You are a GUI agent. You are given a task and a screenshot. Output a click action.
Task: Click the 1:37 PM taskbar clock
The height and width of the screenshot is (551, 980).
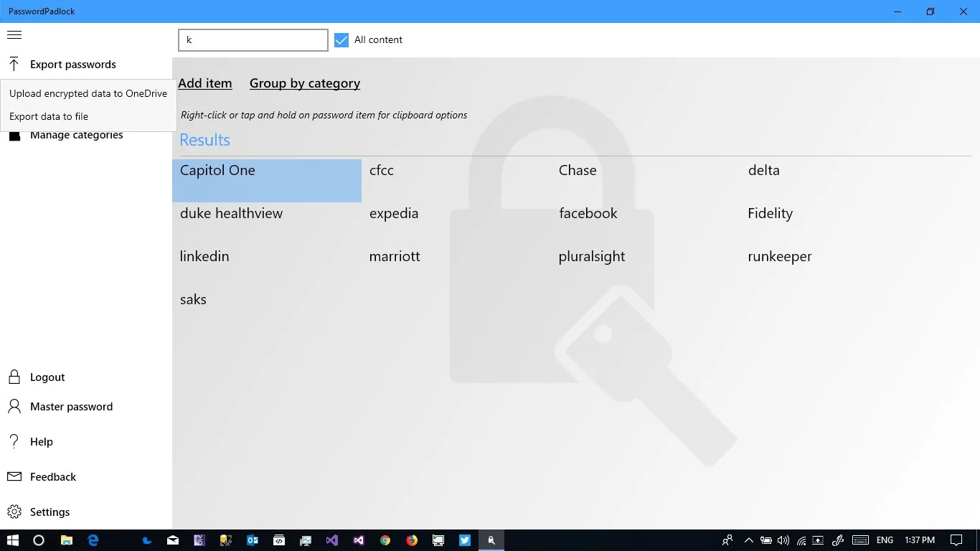pyautogui.click(x=920, y=540)
